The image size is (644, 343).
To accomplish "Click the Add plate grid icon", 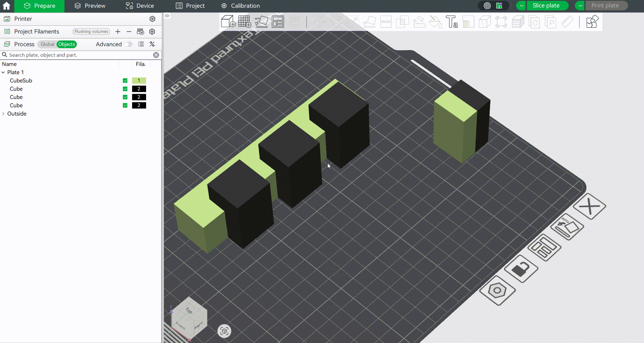I will point(245,22).
